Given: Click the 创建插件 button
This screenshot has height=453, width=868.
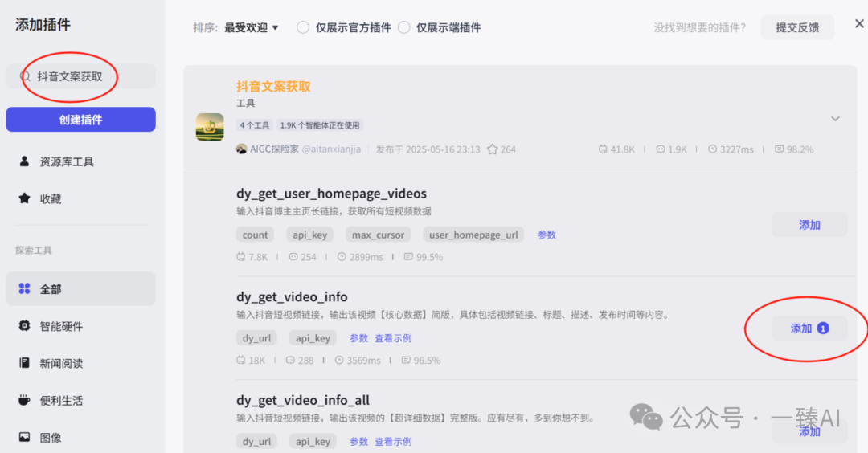Looking at the screenshot, I should 81,120.
